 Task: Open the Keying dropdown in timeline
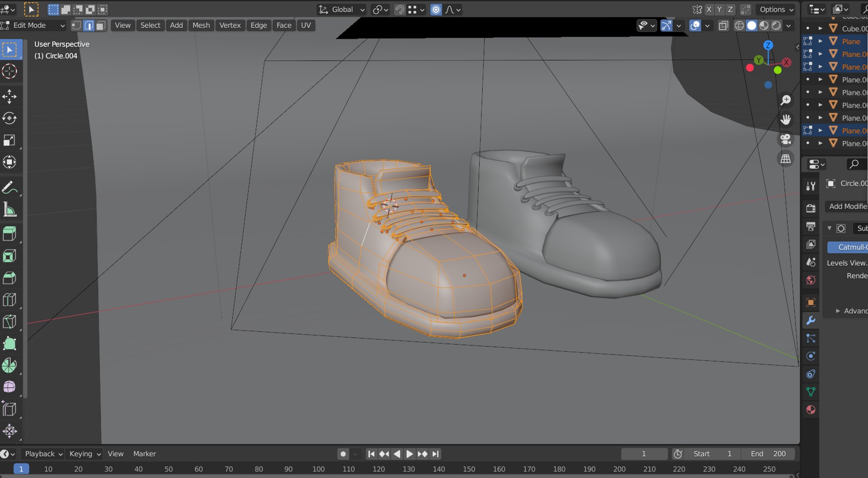(x=85, y=454)
